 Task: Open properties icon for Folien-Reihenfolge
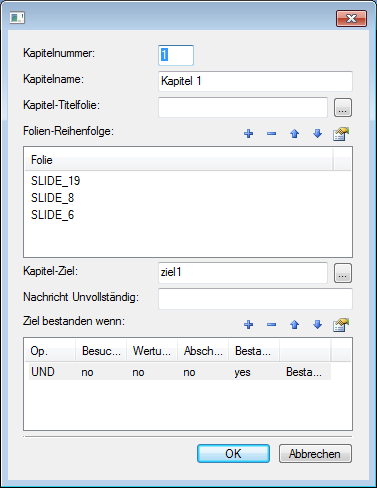click(341, 134)
